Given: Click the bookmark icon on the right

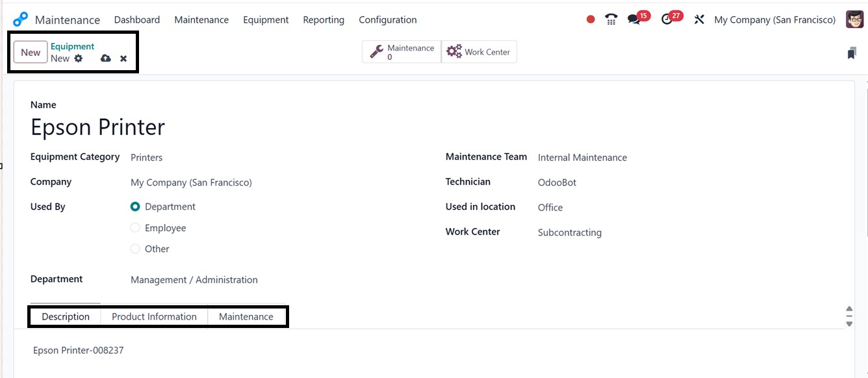Looking at the screenshot, I should pos(852,53).
